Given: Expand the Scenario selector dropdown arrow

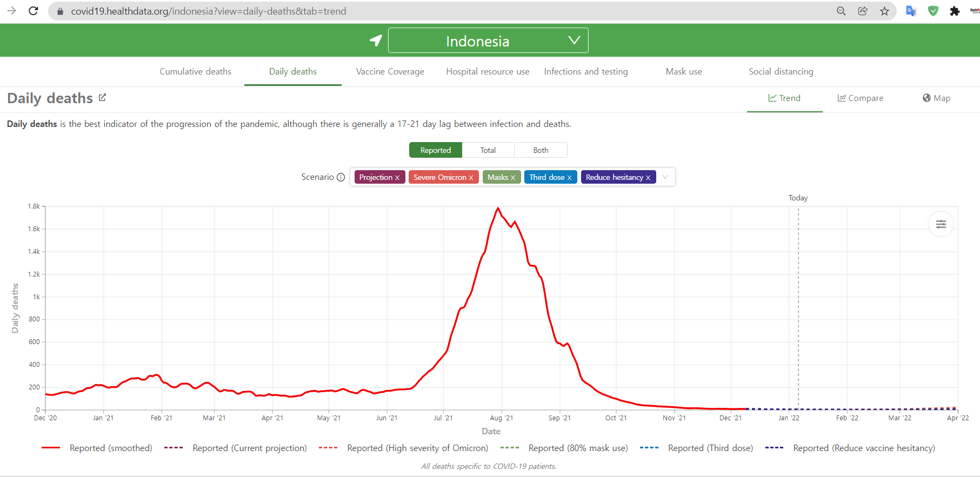Looking at the screenshot, I should coord(665,177).
